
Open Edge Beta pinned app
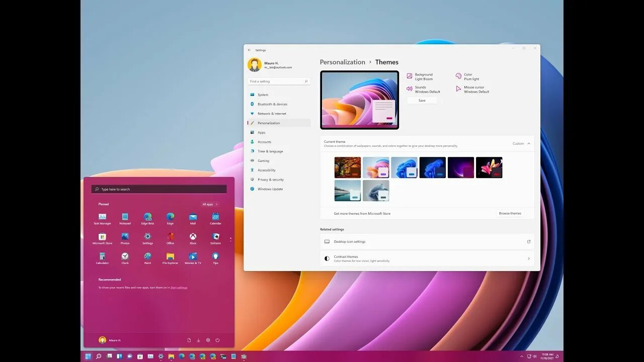147,219
